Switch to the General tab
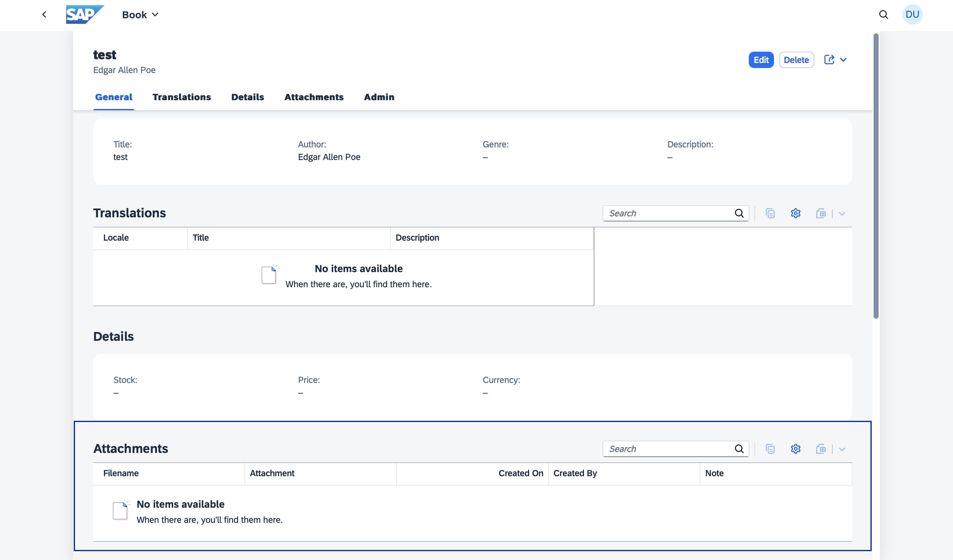This screenshot has height=560, width=953. [x=113, y=97]
